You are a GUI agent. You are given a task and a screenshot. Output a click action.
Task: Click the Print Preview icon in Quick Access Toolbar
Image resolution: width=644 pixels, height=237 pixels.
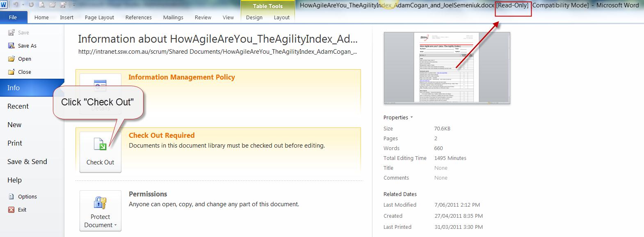(42, 5)
